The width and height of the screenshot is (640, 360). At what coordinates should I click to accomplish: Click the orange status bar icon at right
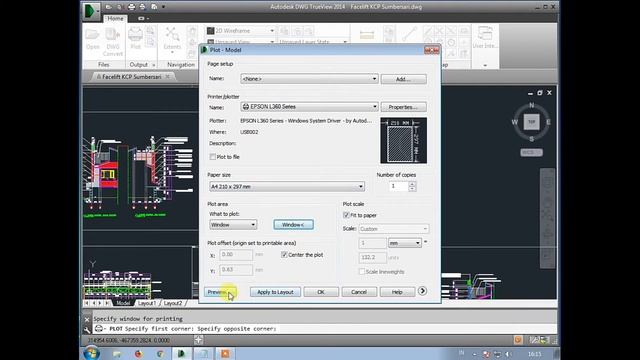tap(518, 340)
